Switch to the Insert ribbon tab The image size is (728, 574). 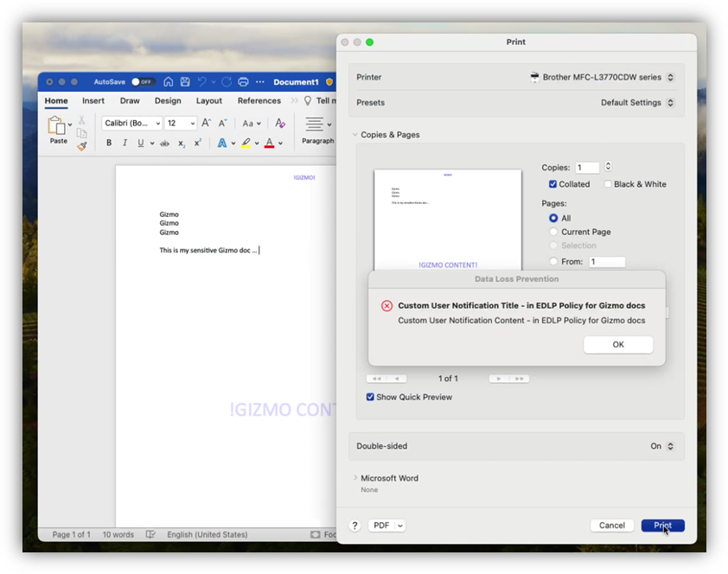click(x=93, y=100)
